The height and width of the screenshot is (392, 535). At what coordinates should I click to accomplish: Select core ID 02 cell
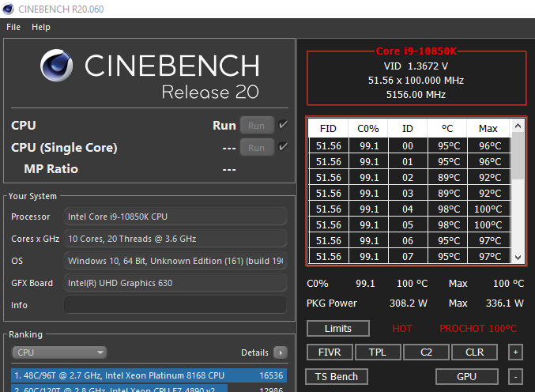pyautogui.click(x=408, y=177)
